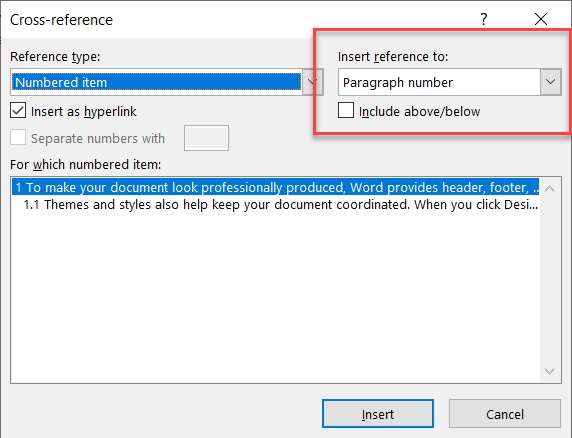Click the Cross-reference dialog title bar

tap(237, 19)
